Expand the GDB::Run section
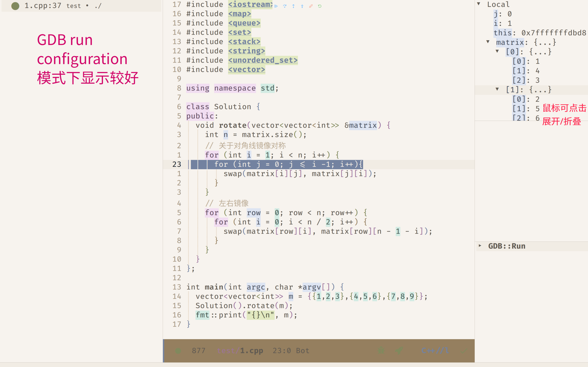This screenshot has height=367, width=588. click(480, 246)
